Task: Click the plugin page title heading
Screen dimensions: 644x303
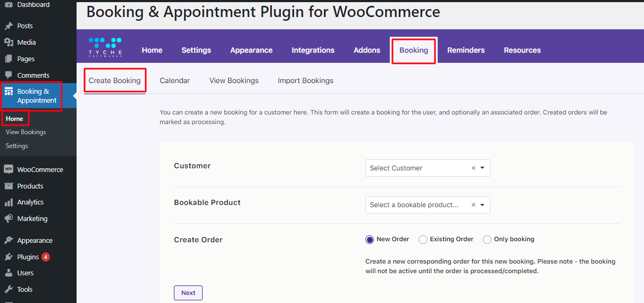Action: [263, 12]
